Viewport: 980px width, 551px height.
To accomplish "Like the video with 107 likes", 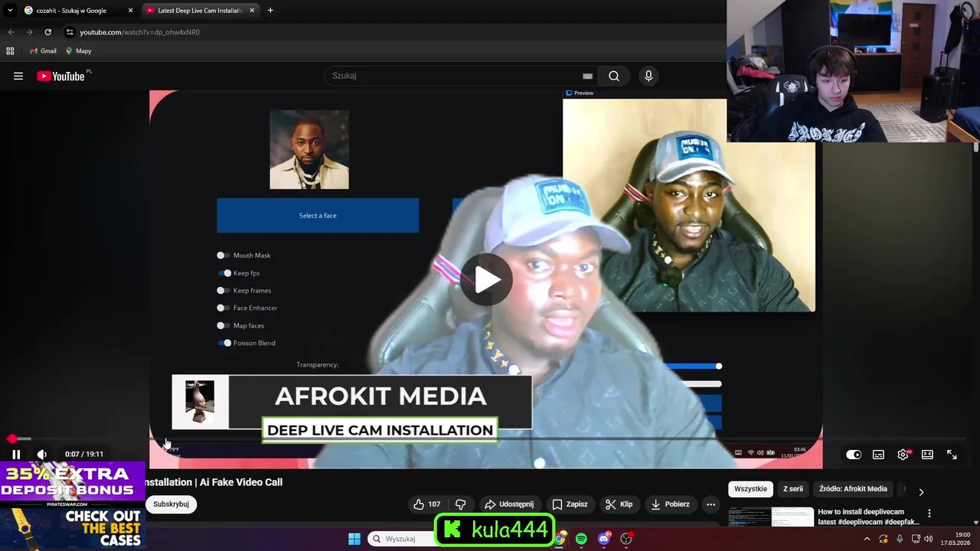I will [427, 504].
